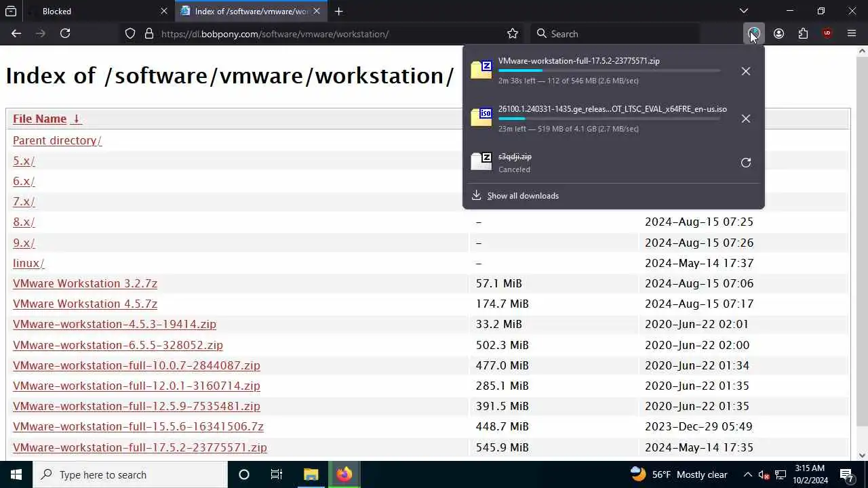Download VMware-workstation-full-15.5.6-16341506.7z
Screen dimensions: 868x488
coord(138,426)
